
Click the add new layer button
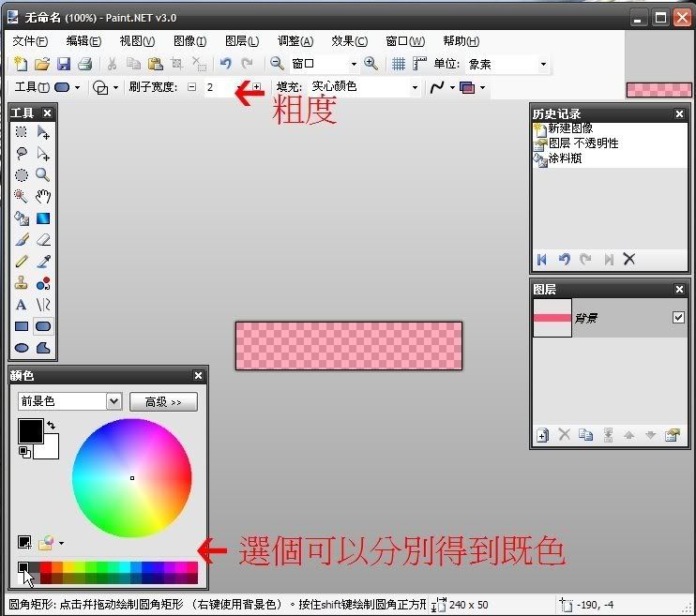click(x=542, y=435)
